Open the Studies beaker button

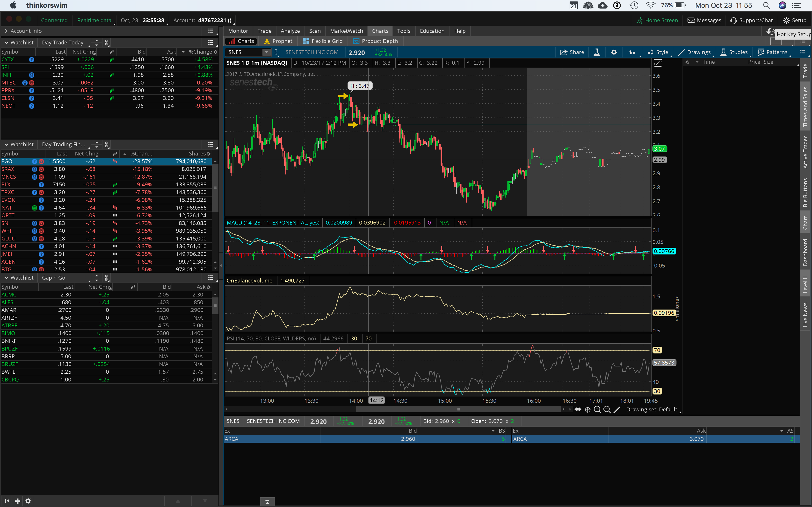(734, 52)
